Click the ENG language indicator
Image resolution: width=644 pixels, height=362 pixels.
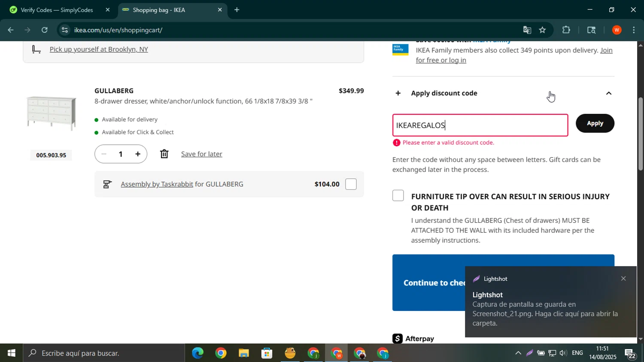pyautogui.click(x=577, y=353)
